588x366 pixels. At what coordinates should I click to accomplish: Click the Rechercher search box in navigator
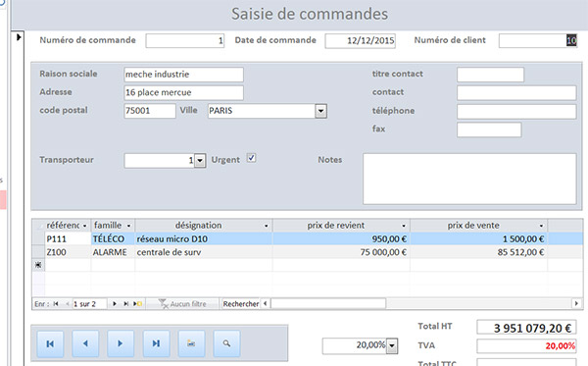pos(241,303)
